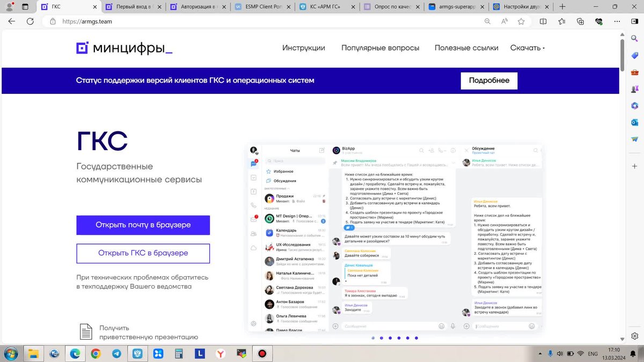Open Outlook in Edge sidebar
Image resolution: width=644 pixels, height=362 pixels.
(634, 122)
